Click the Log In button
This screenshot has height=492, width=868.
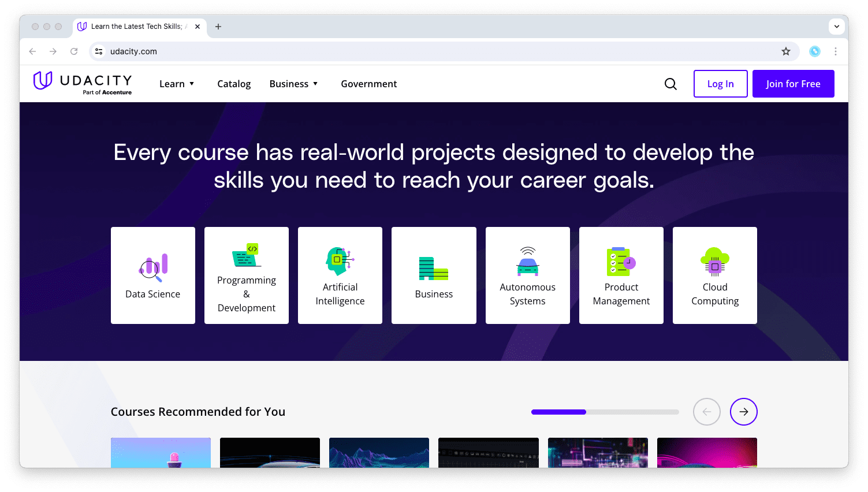(x=720, y=84)
